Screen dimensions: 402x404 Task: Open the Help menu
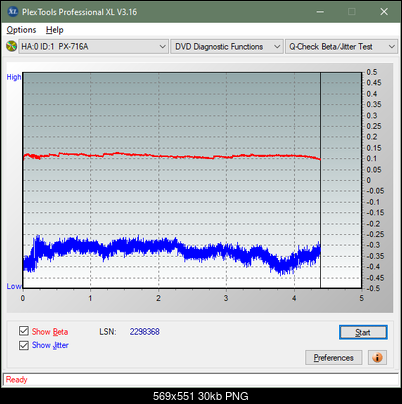click(55, 30)
